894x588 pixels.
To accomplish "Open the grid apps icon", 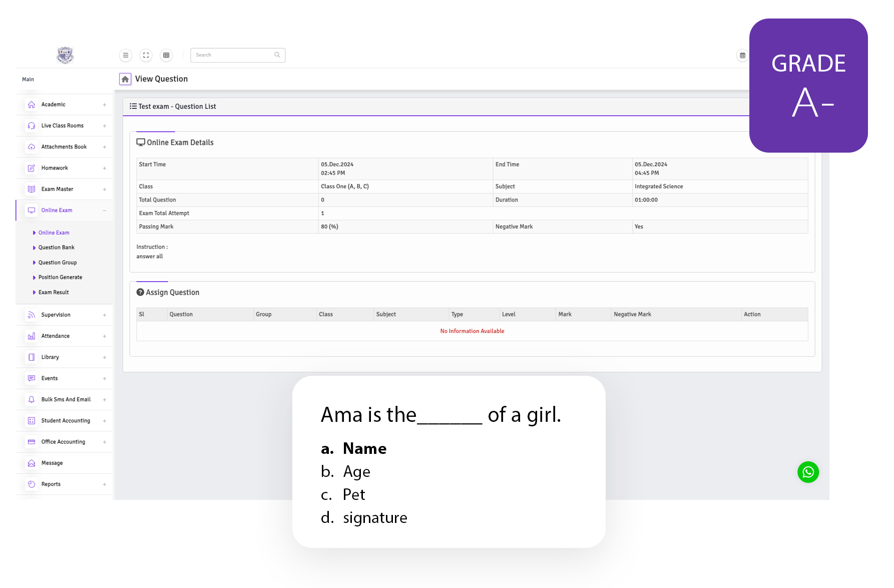I will pyautogui.click(x=166, y=55).
